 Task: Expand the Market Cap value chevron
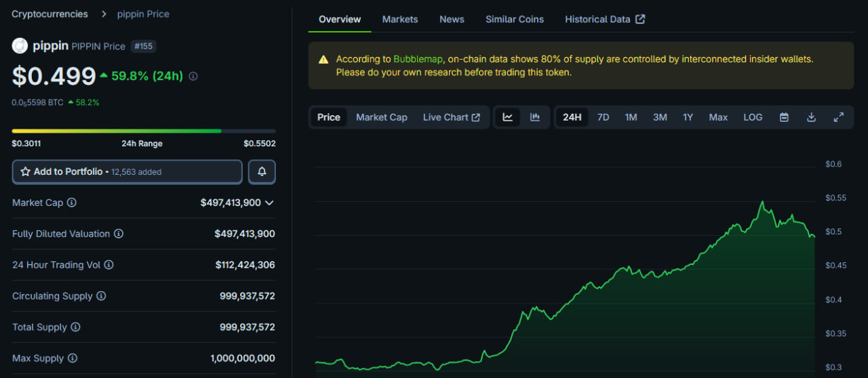pos(269,203)
